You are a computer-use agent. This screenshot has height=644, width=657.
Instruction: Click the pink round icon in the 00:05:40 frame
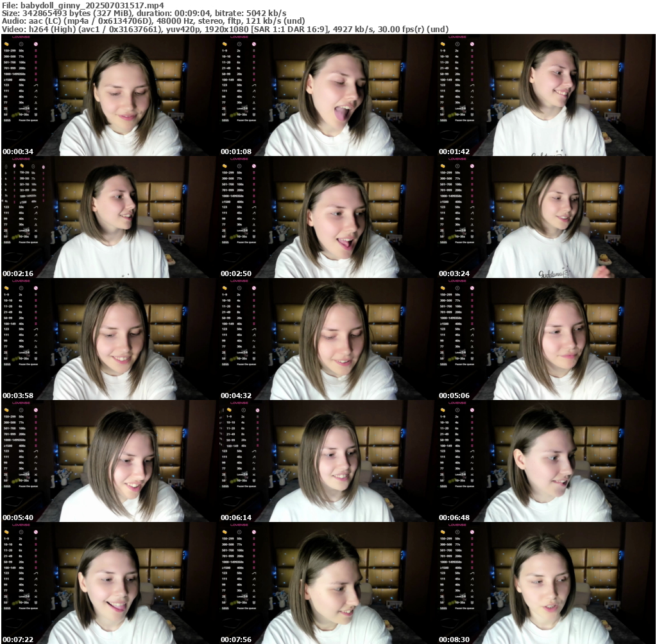pyautogui.click(x=36, y=410)
